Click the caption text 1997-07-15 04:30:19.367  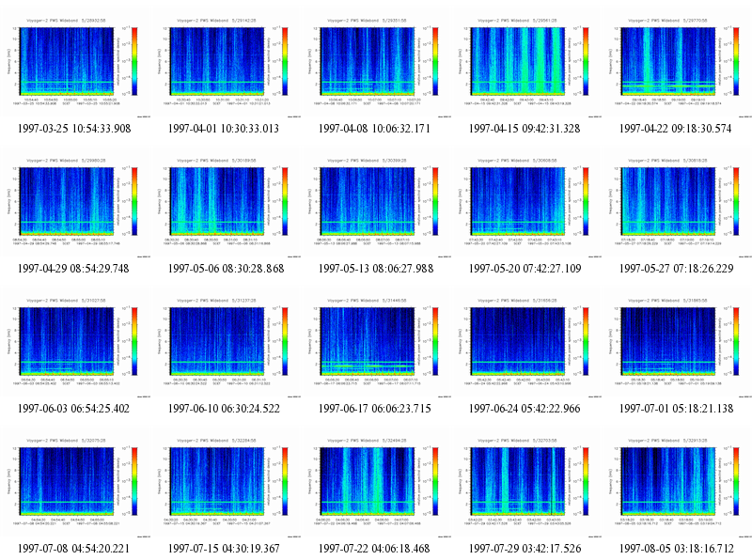pos(224,549)
